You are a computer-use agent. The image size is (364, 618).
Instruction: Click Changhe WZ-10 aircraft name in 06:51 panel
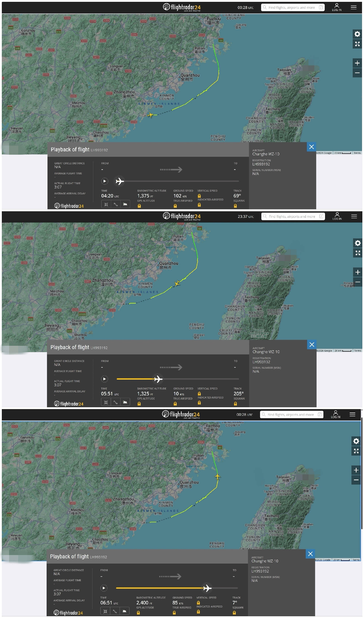(265, 561)
